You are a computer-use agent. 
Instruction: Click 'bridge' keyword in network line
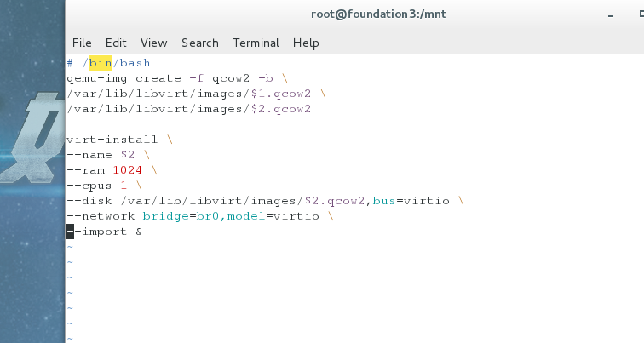click(x=165, y=216)
